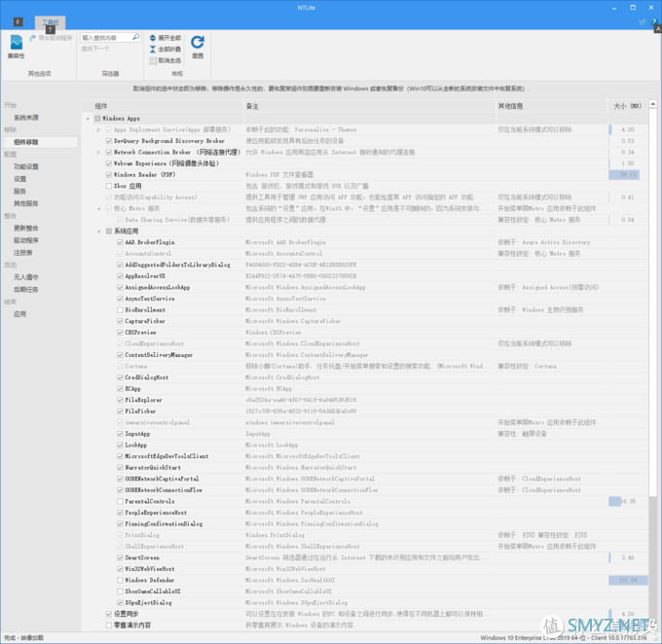The image size is (662, 644).
Task: Uncheck Webcam Experience checkbox
Action: (109, 163)
